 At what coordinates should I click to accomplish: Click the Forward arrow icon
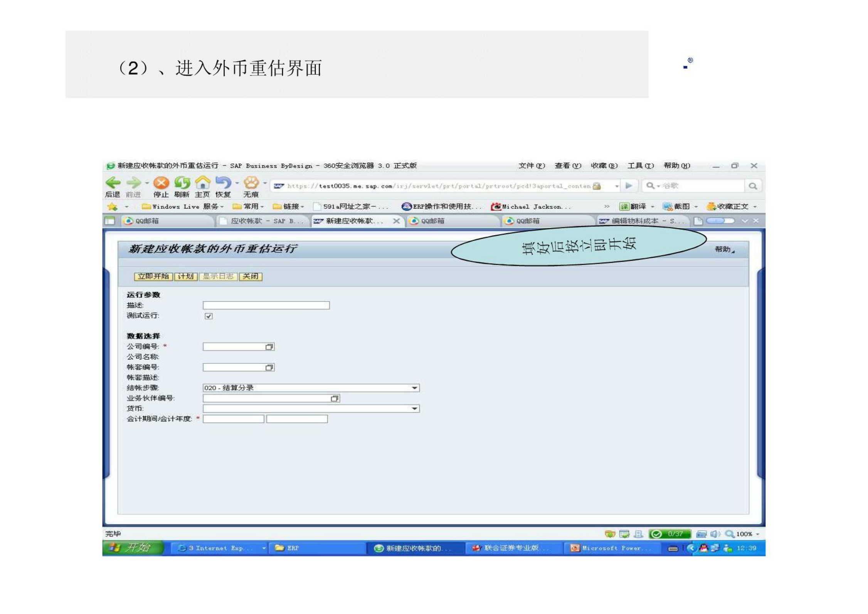coord(134,183)
